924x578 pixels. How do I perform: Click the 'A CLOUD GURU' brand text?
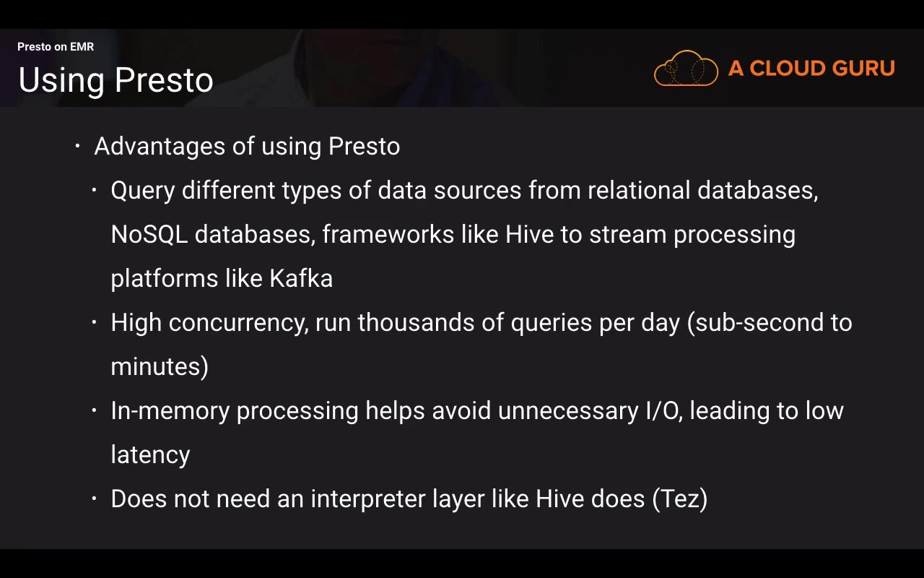coord(811,69)
